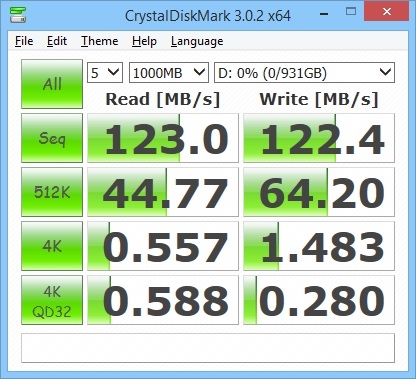Click the 4K QD32 read result 0.588

click(x=163, y=300)
